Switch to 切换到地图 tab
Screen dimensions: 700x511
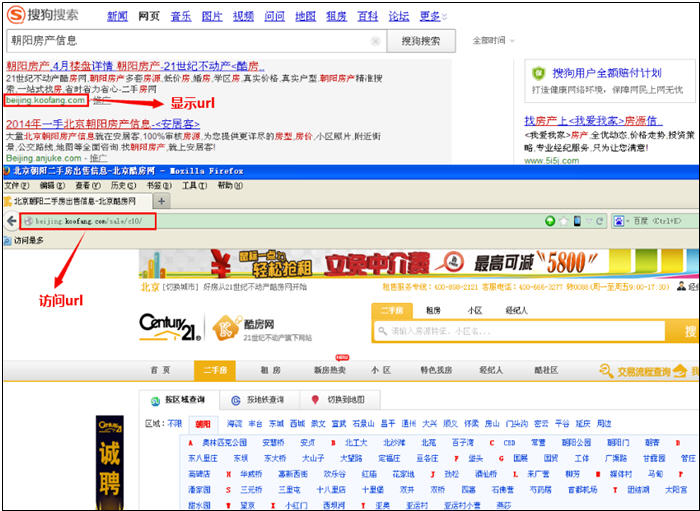(x=341, y=400)
